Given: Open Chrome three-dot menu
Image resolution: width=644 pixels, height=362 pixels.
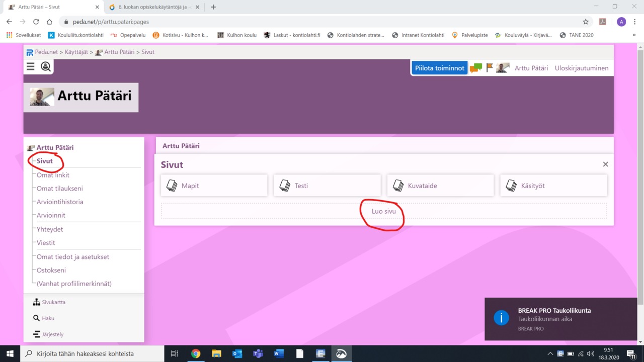Looking at the screenshot, I should click(x=635, y=22).
